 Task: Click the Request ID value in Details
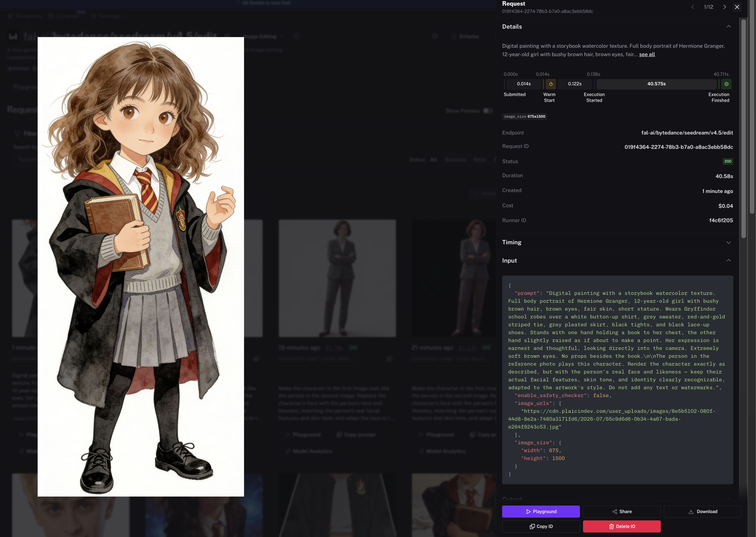pos(679,147)
